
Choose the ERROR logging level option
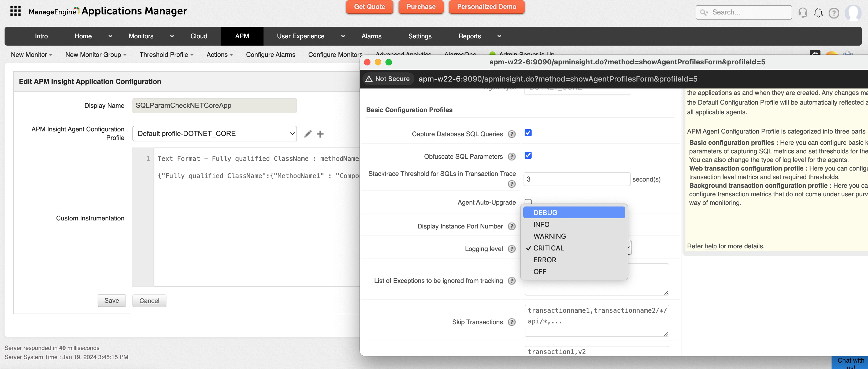pyautogui.click(x=544, y=260)
